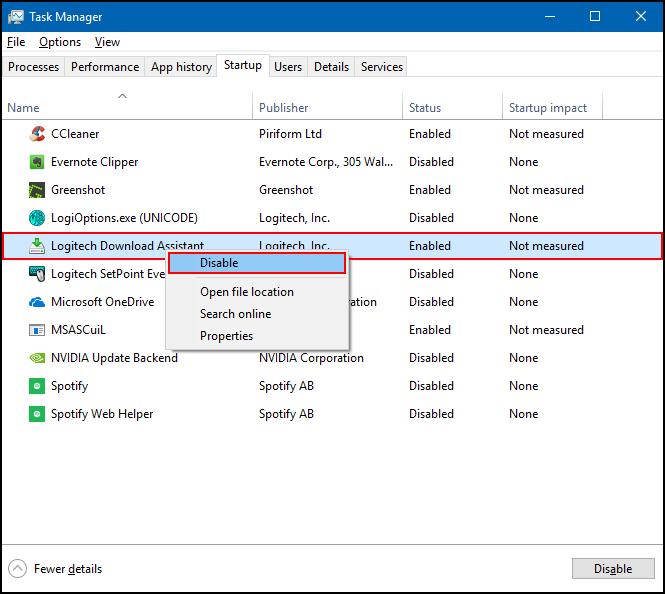This screenshot has width=665, height=594.
Task: Select the Startup tab
Action: pos(243,65)
